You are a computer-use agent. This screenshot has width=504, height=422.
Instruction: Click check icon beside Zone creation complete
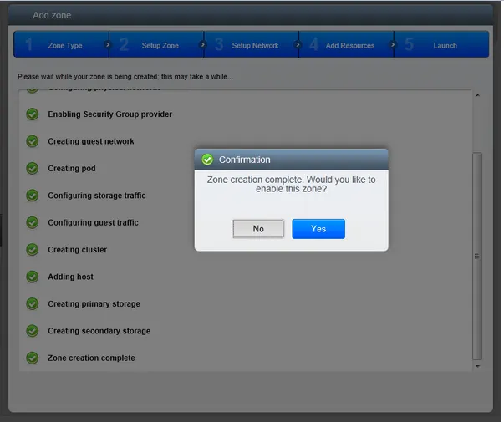pyautogui.click(x=32, y=358)
